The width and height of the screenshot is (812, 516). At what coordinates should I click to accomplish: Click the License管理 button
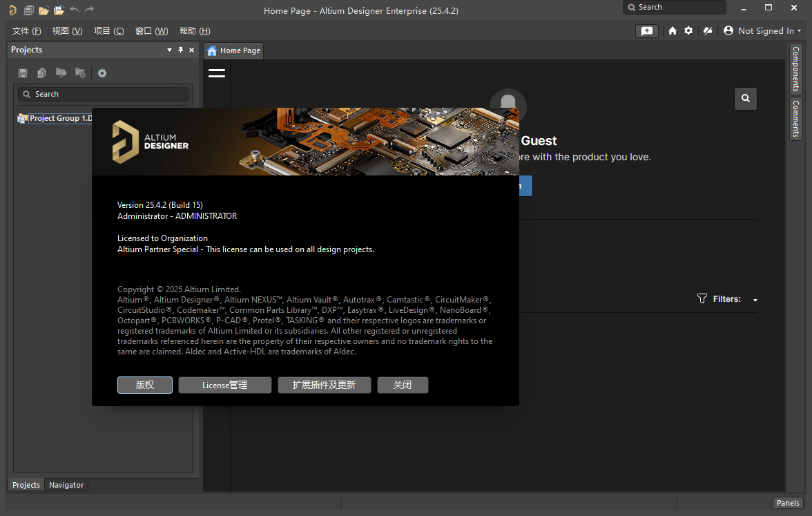(x=225, y=385)
